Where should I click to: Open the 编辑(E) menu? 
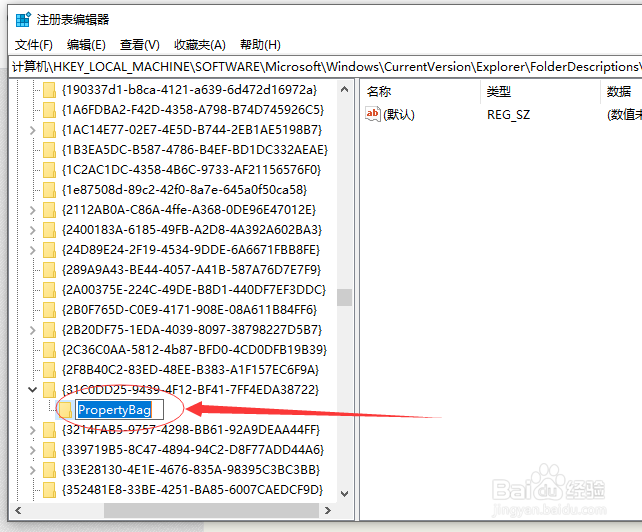(x=86, y=45)
